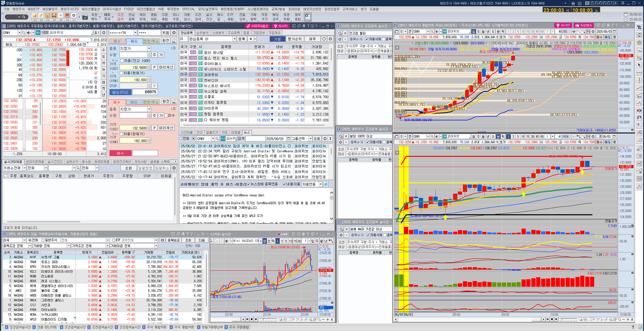Select the 일반주식 radio button

43,240
